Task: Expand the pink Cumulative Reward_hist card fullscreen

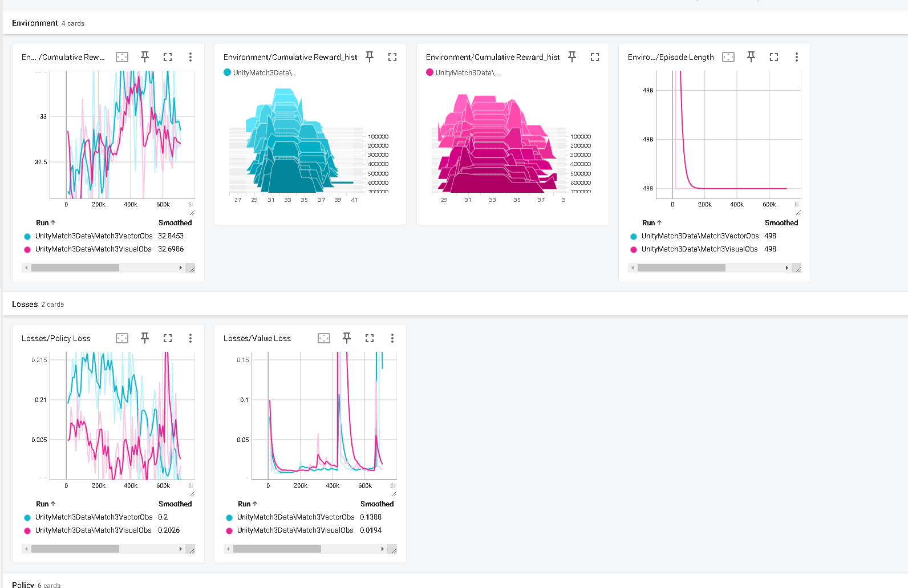Action: point(595,57)
